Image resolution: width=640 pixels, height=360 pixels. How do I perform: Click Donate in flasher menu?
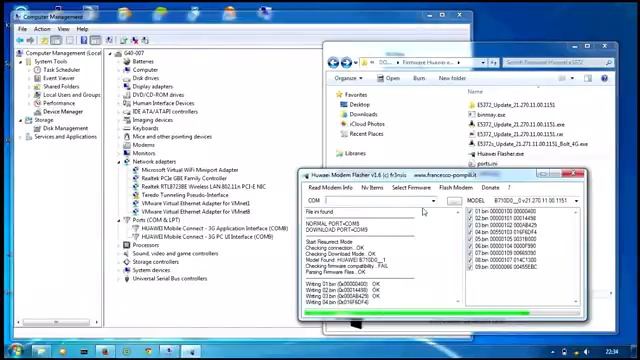pos(490,187)
